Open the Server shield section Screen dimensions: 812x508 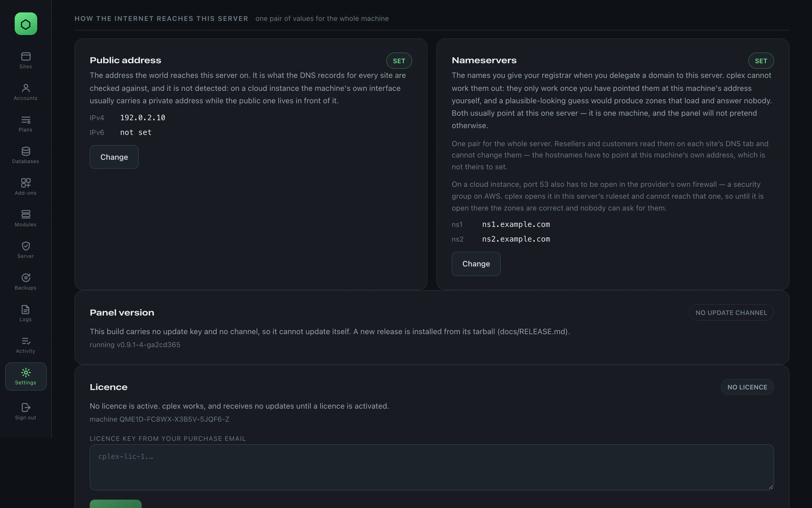point(25,250)
